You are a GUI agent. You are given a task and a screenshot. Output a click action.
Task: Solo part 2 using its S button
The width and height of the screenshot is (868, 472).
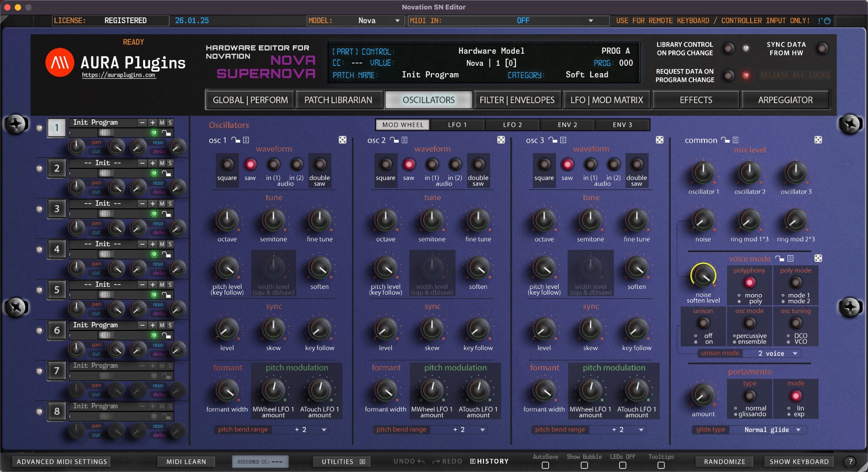[x=170, y=163]
